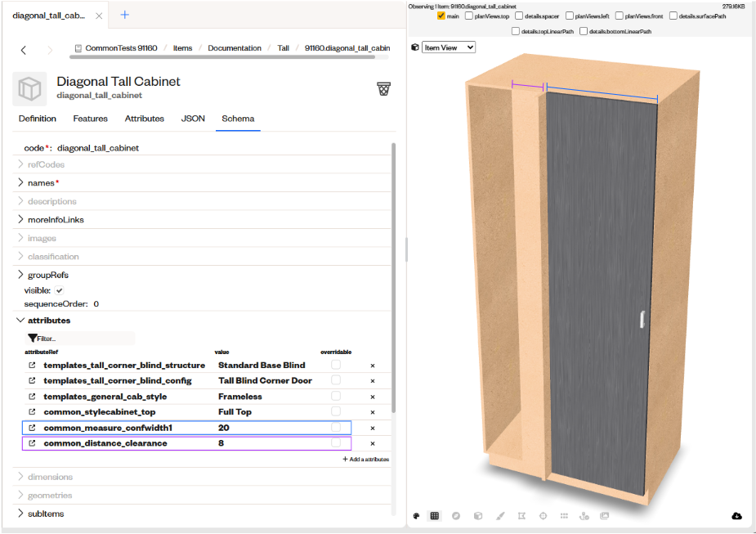756x534 pixels.
Task: Click the crosshair target icon in viewer toolbar
Action: coord(543,516)
